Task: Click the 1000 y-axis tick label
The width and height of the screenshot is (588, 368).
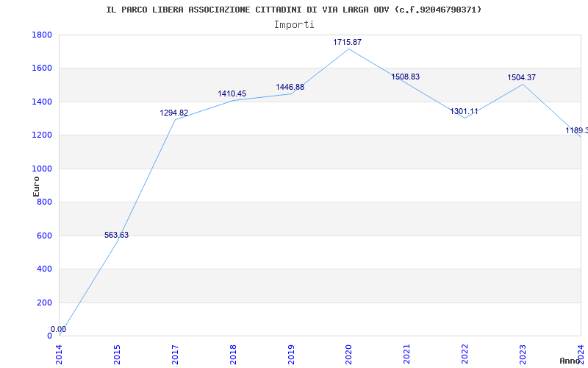Action: (x=42, y=169)
